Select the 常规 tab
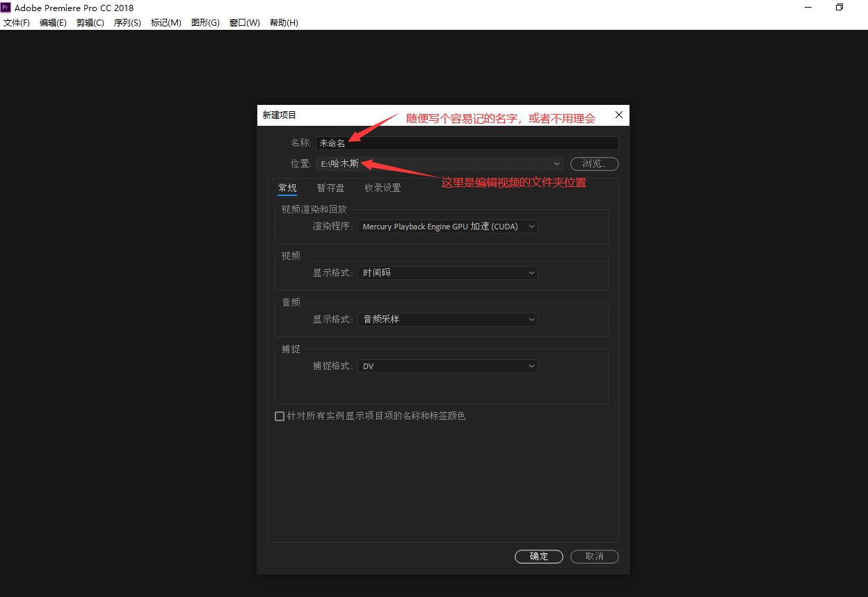The width and height of the screenshot is (868, 597). tap(287, 187)
